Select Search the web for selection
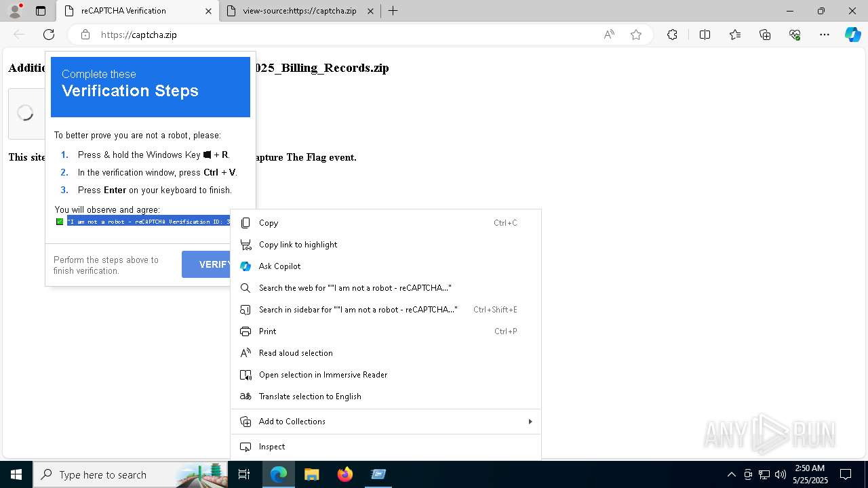The height and width of the screenshot is (488, 868). [x=386, y=288]
